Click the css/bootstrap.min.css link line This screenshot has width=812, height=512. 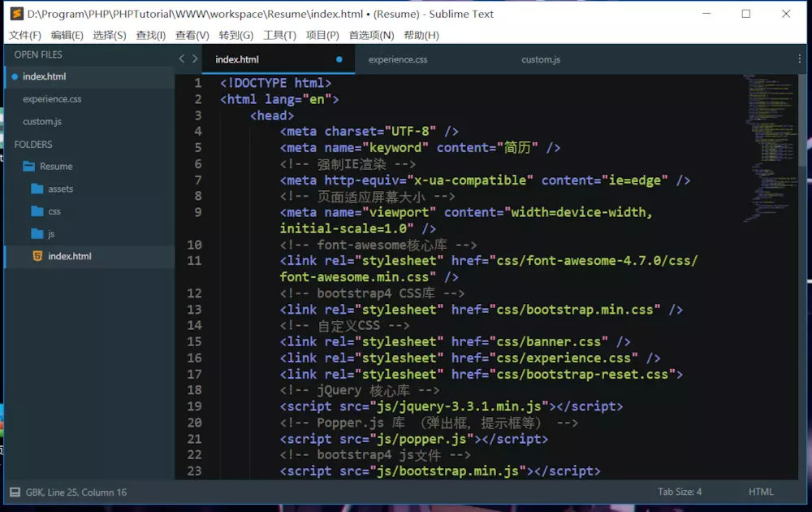point(482,310)
